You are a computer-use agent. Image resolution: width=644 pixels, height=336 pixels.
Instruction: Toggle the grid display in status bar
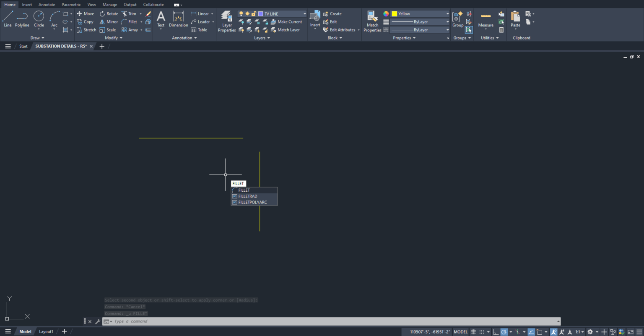(473, 331)
